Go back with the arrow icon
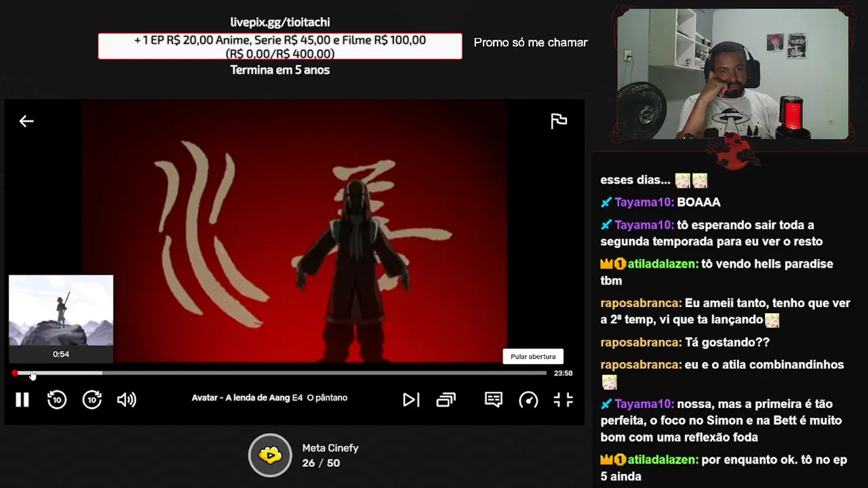The height and width of the screenshot is (488, 868). pyautogui.click(x=26, y=121)
